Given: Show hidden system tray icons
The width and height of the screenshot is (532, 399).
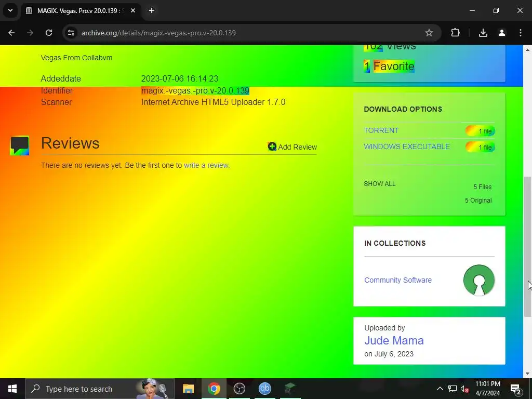Looking at the screenshot, I should (x=440, y=389).
